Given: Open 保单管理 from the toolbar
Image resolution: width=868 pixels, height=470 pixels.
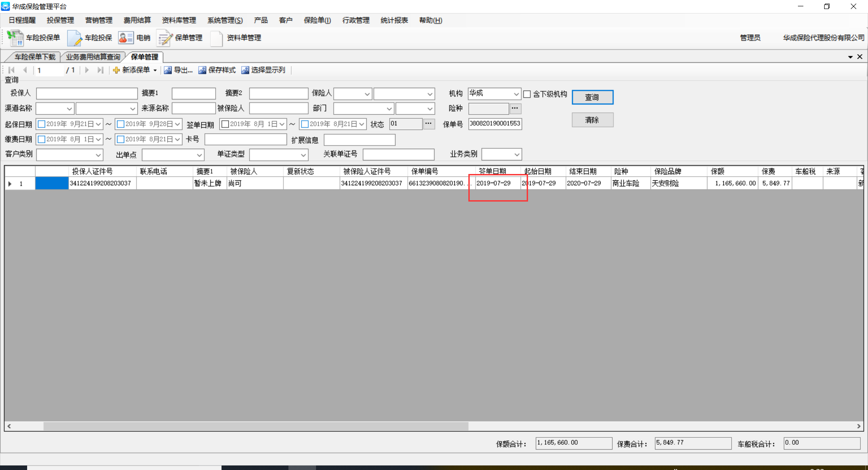Looking at the screenshot, I should [x=165, y=38].
